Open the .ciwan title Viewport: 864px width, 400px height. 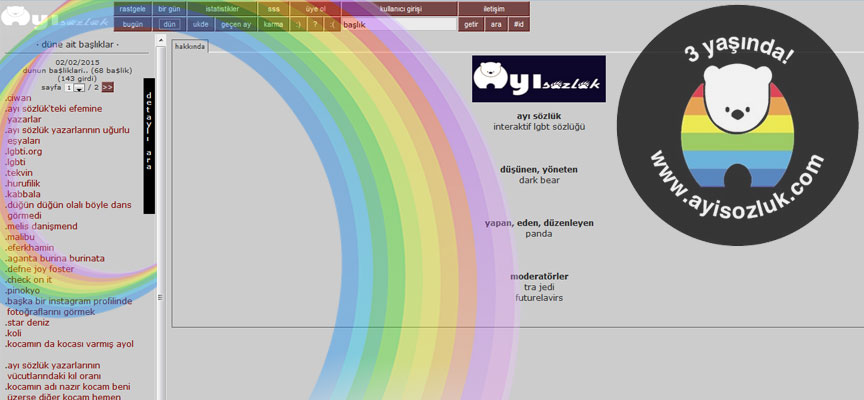point(18,98)
